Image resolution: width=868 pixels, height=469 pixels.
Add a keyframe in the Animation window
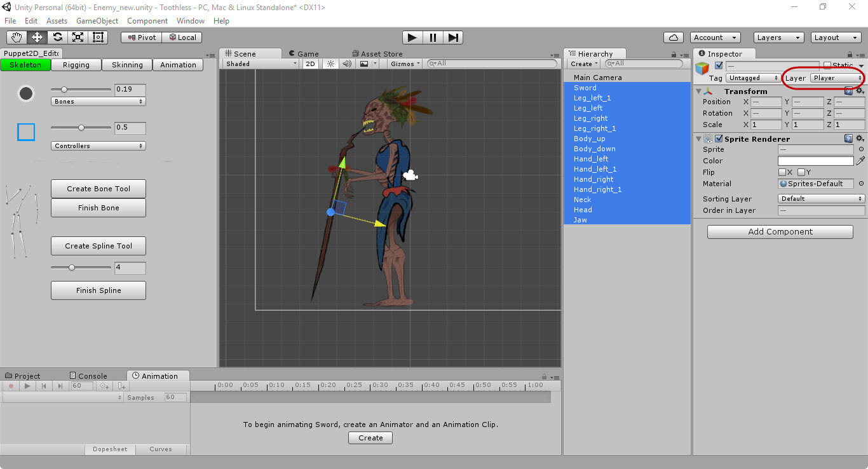tap(104, 386)
